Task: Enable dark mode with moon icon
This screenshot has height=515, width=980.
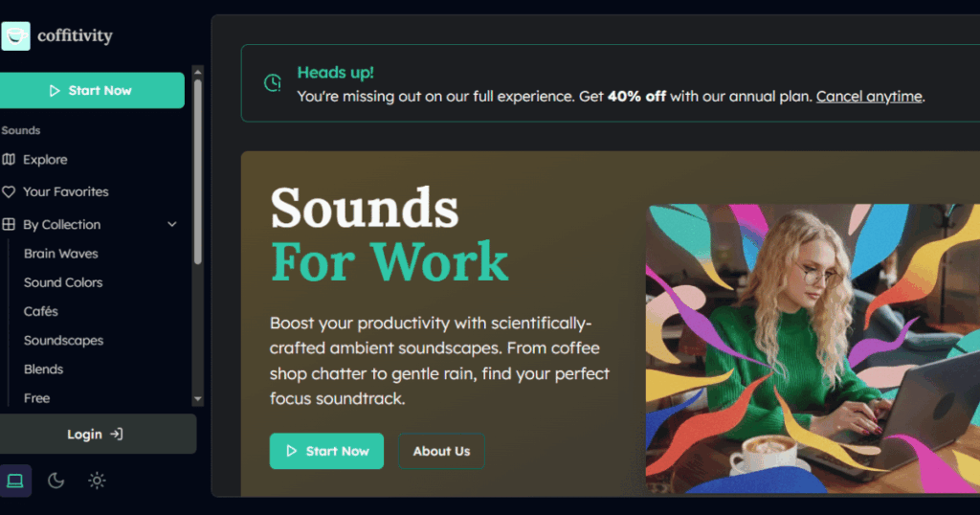Action: click(56, 481)
